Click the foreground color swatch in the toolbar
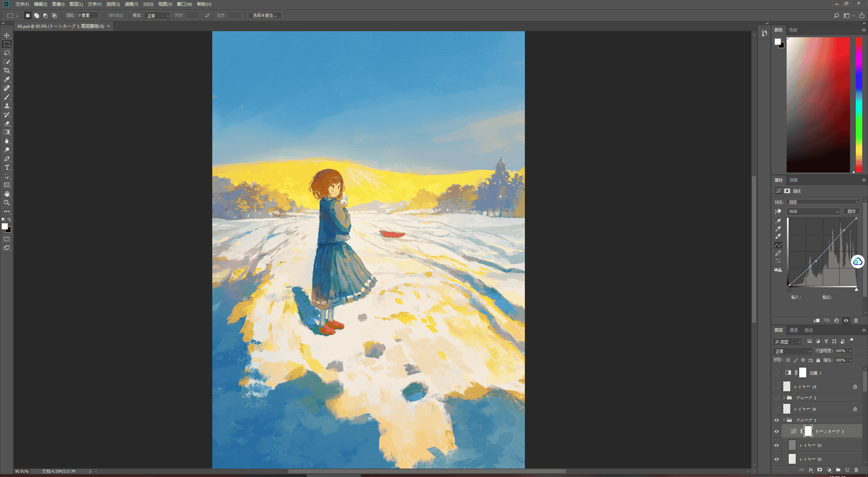The height and width of the screenshot is (477, 868). click(5, 226)
